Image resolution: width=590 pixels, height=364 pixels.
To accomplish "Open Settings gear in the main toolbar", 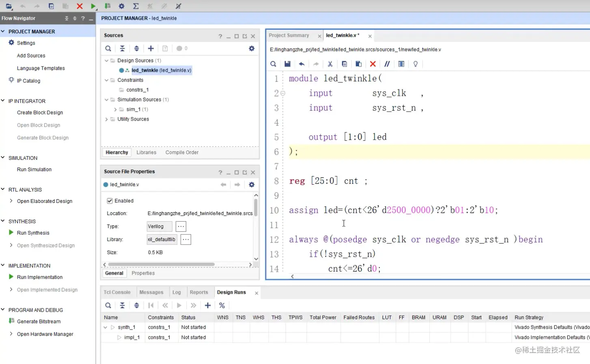I will coord(121,6).
